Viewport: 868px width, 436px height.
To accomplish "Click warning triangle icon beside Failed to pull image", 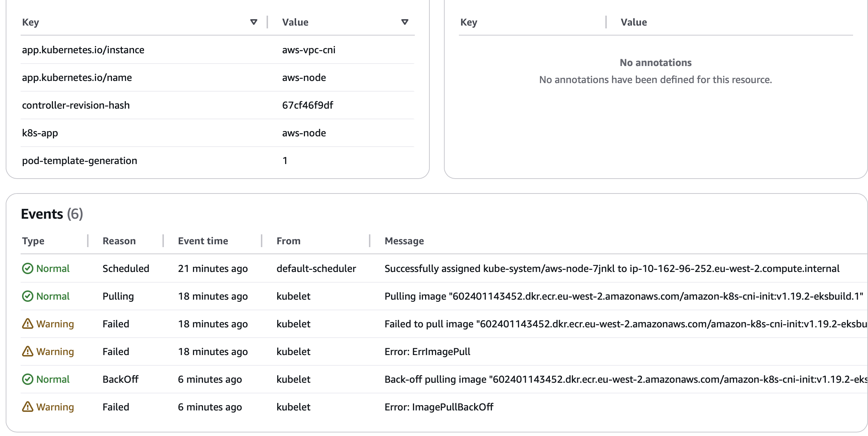I will click(x=27, y=323).
